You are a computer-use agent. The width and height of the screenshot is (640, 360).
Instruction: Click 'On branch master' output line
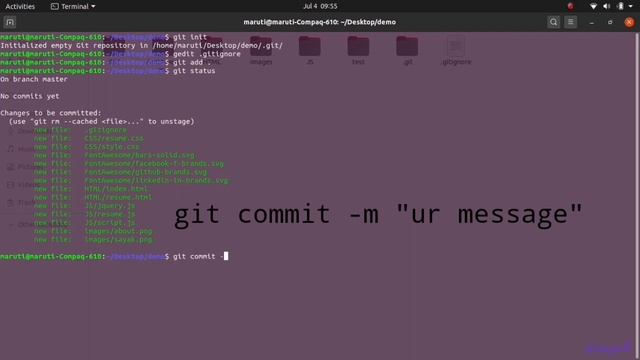(34, 79)
